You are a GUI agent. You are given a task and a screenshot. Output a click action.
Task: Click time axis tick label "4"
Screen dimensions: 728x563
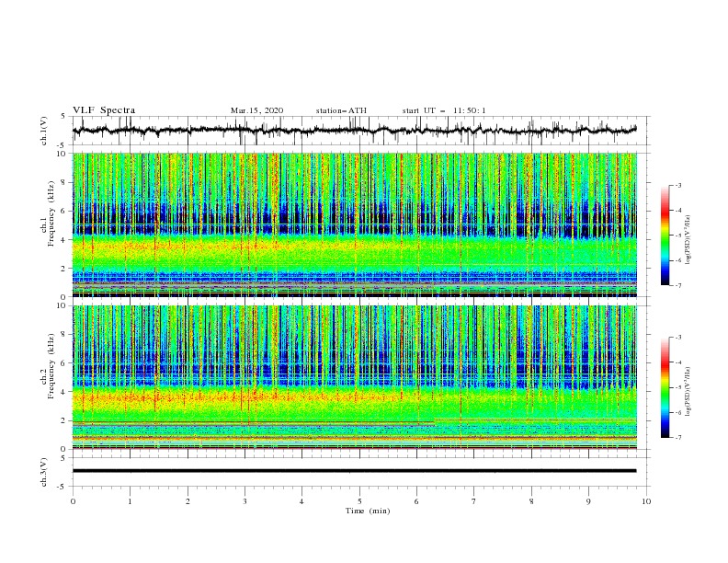[301, 501]
